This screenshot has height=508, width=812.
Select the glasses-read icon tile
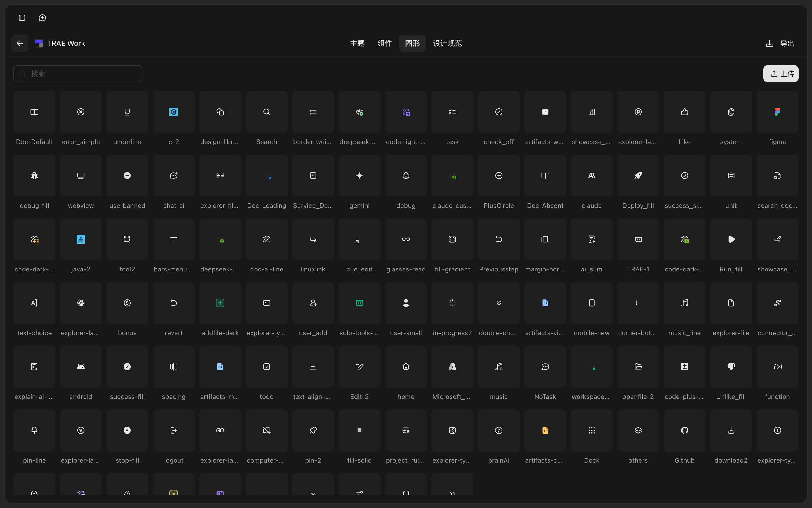coord(406,239)
